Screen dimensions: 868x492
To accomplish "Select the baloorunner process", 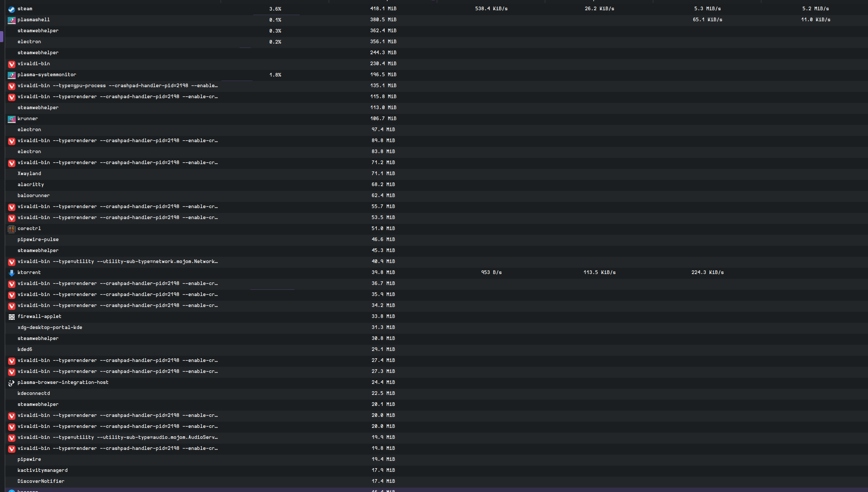I will point(34,195).
